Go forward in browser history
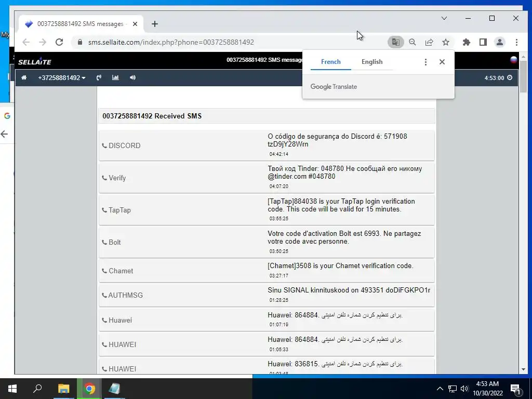Viewport: 532px width, 399px height. point(43,42)
